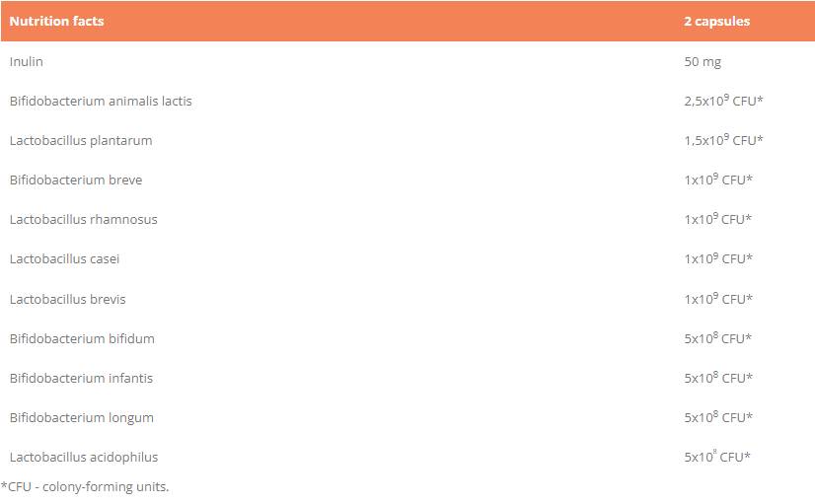Click the CFU amount for Bifidobacterium breve
This screenshot has height=504, width=815.
point(718,180)
